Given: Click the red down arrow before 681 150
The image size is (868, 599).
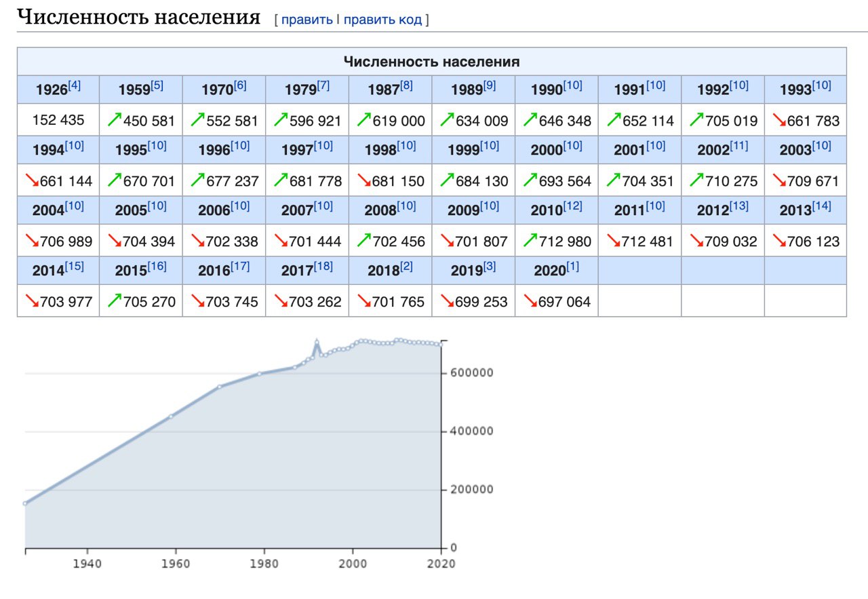Looking at the screenshot, I should click(x=364, y=180).
